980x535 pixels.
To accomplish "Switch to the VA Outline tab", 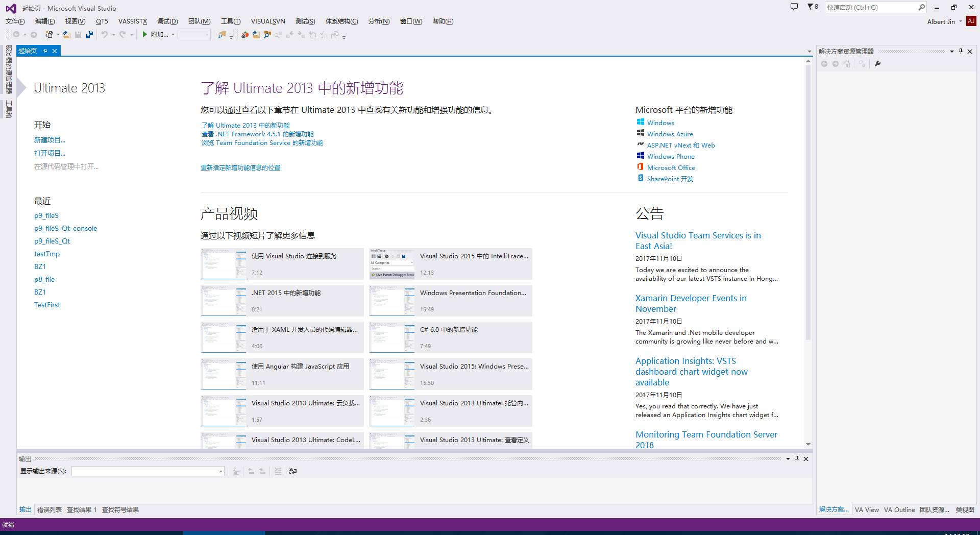I will coord(899,509).
